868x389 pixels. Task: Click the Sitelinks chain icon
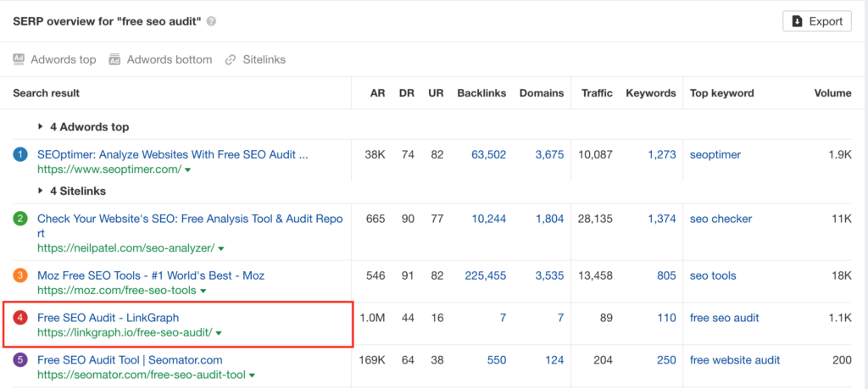231,60
